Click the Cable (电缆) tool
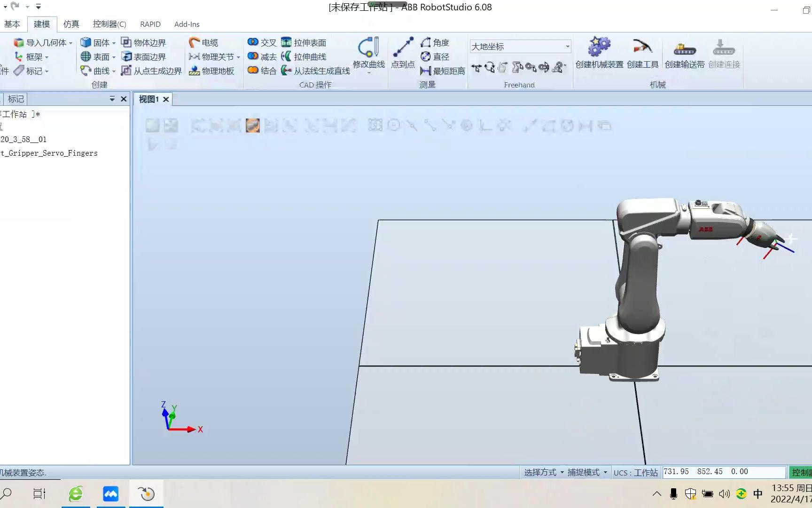Image resolution: width=812 pixels, height=508 pixels. [x=203, y=43]
